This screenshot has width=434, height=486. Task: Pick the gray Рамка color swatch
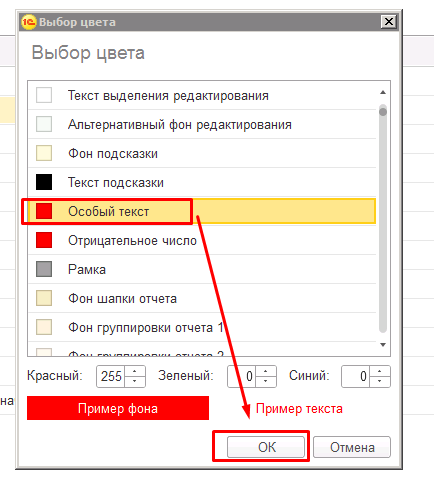44,269
